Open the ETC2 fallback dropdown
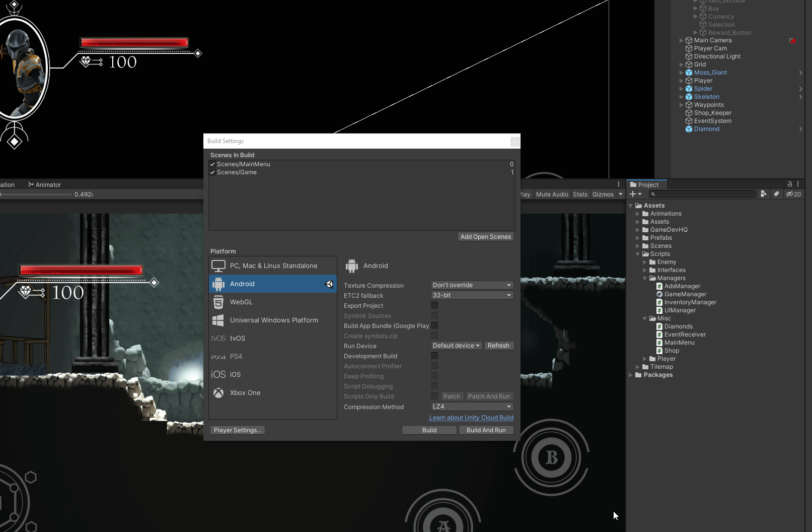 tap(472, 295)
